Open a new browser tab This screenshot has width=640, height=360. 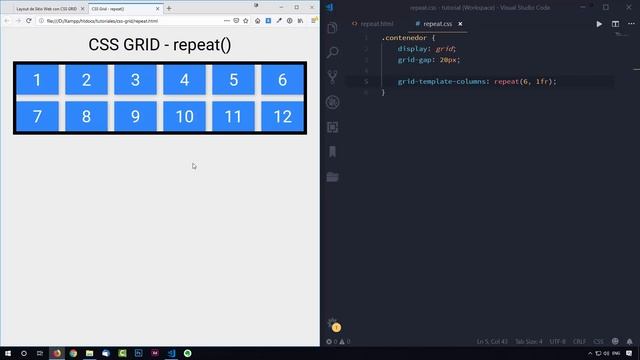point(169,8)
